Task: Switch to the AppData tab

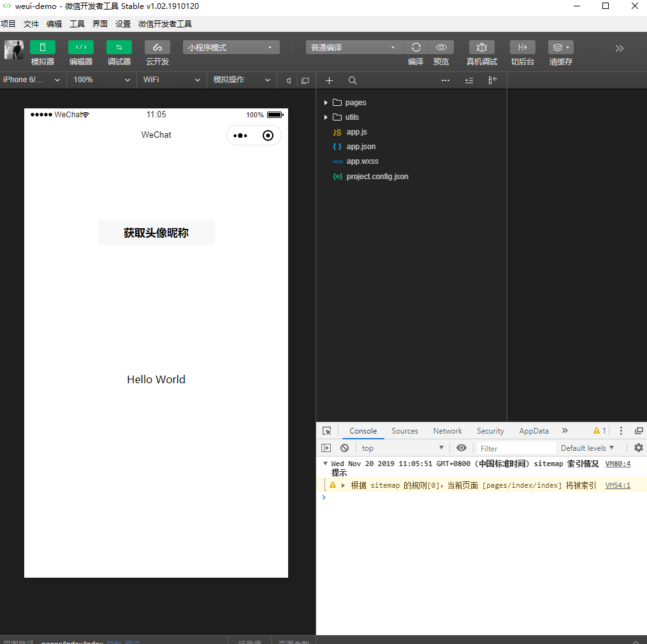Action: tap(534, 431)
